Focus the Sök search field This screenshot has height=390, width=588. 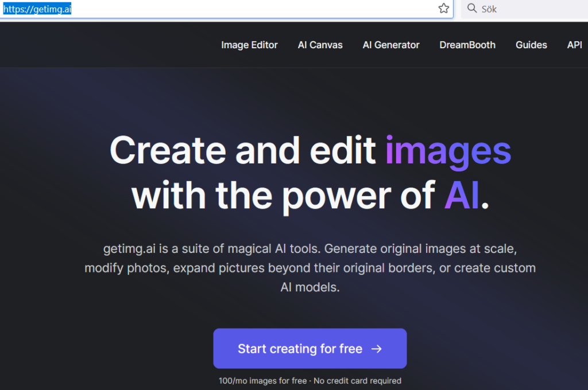point(525,9)
